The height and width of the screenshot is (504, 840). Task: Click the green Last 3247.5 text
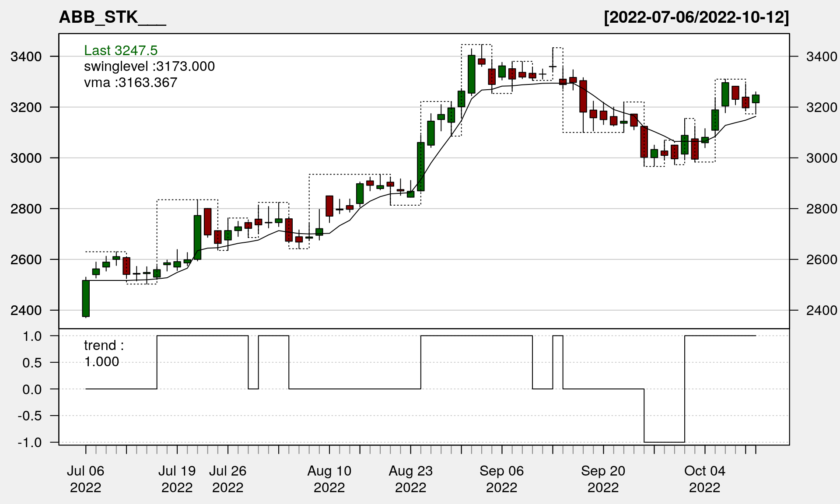coord(121,50)
